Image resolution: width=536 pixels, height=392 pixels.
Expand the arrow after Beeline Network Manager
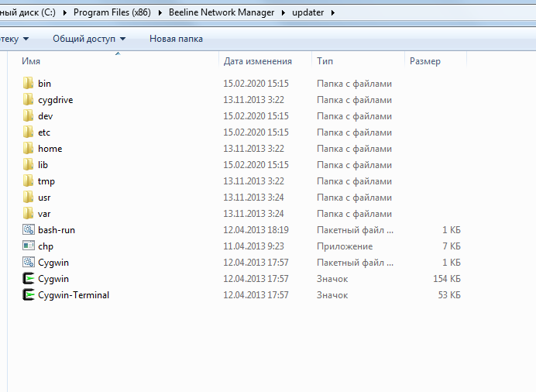(x=283, y=13)
